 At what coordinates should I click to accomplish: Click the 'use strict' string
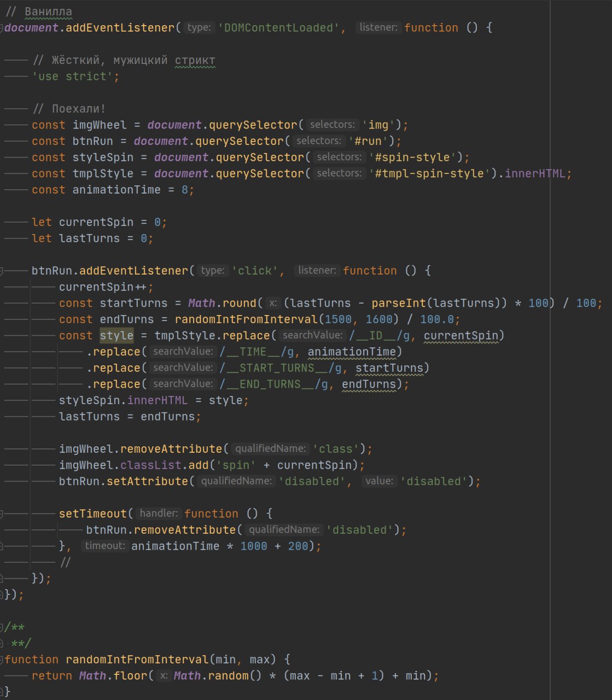pos(73,77)
